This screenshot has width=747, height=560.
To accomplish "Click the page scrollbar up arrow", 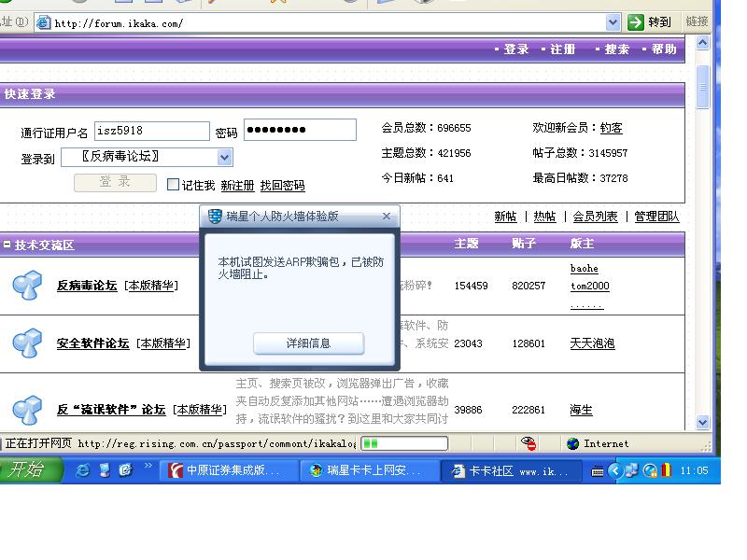I will 703,43.
